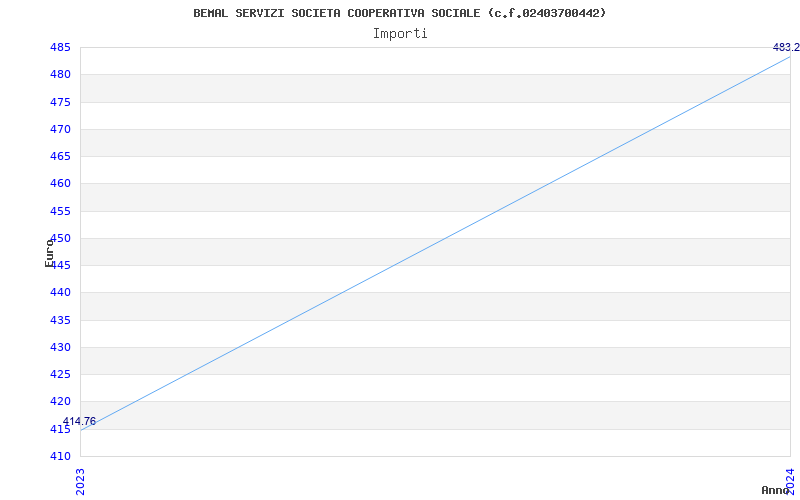This screenshot has width=800, height=500.
Task: Click the 435 y-axis tick label
Action: 60,320
